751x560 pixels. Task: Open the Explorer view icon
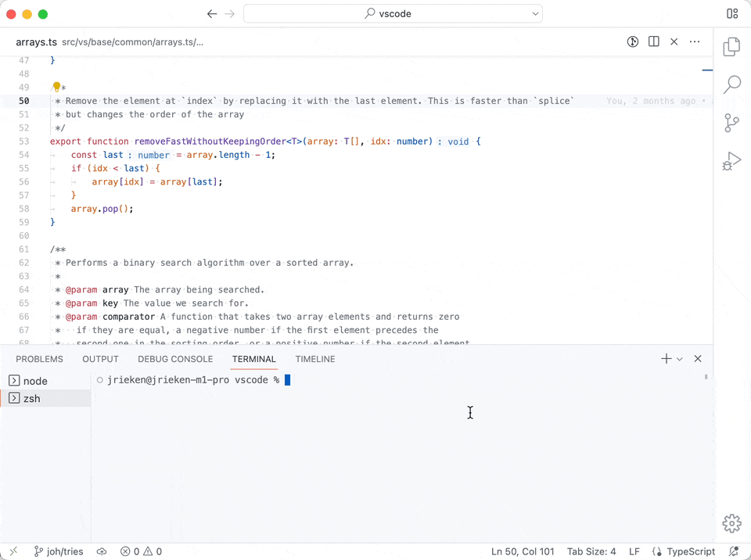point(731,47)
